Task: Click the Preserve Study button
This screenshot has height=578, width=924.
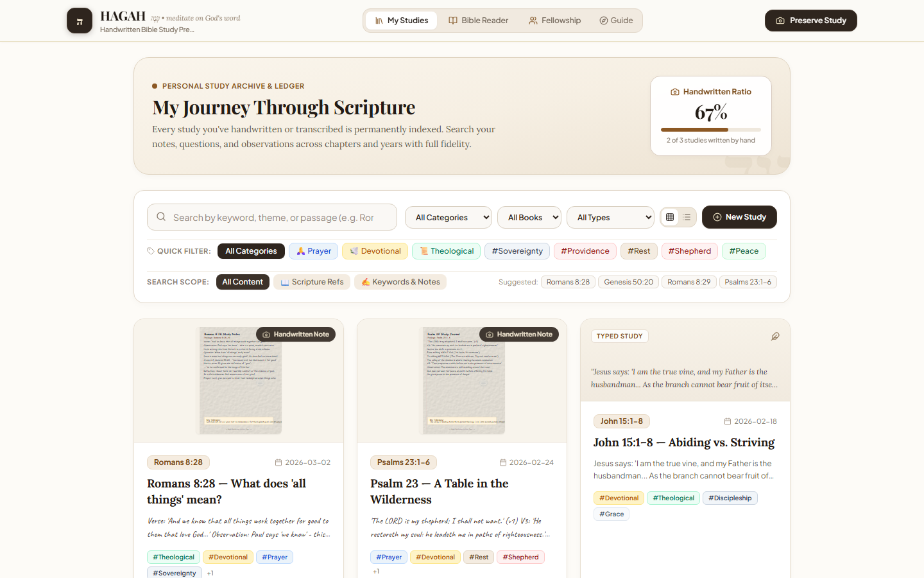Action: pos(811,21)
